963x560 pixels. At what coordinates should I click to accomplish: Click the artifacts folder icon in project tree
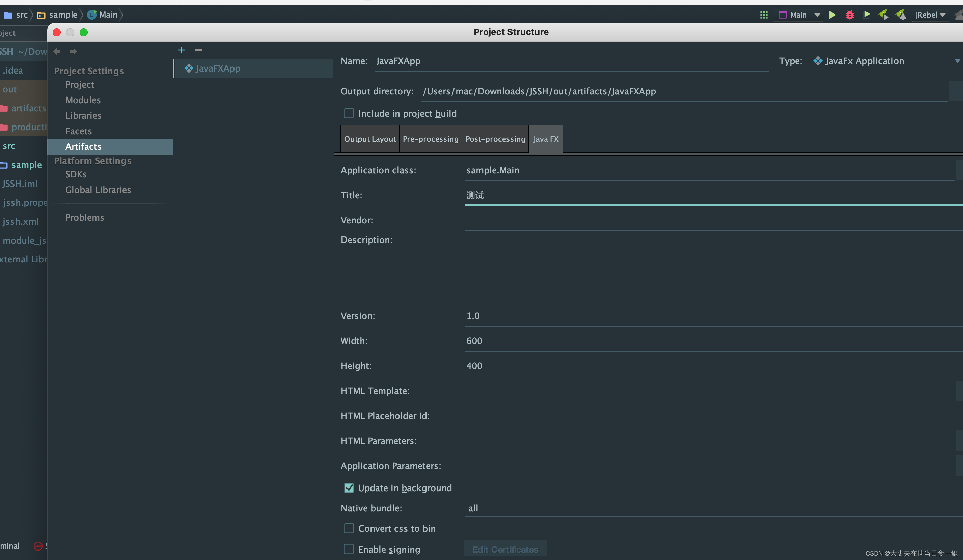tap(4, 108)
